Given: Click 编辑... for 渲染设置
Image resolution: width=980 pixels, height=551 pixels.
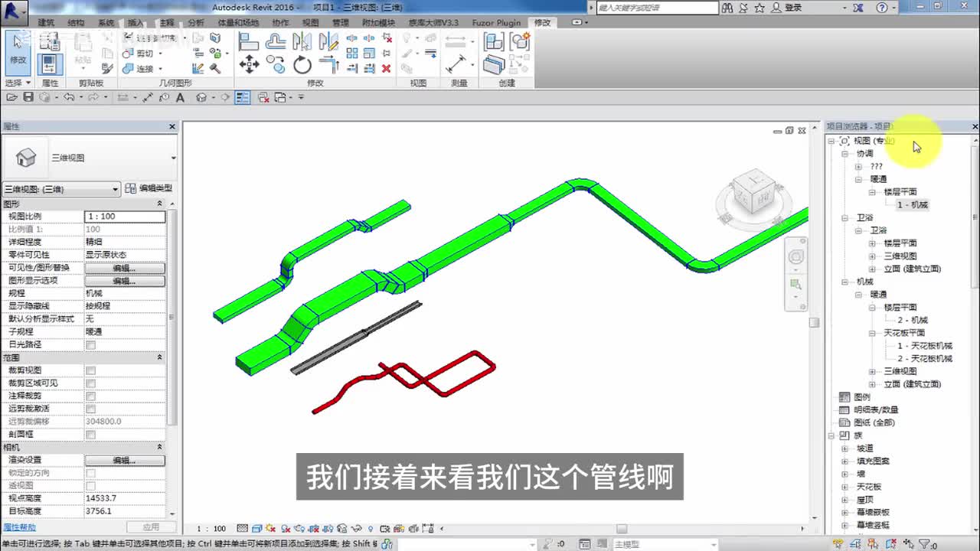Looking at the screenshot, I should point(124,460).
